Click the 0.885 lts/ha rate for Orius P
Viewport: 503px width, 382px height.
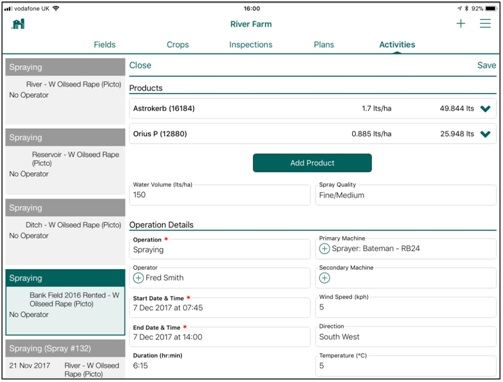coord(371,134)
